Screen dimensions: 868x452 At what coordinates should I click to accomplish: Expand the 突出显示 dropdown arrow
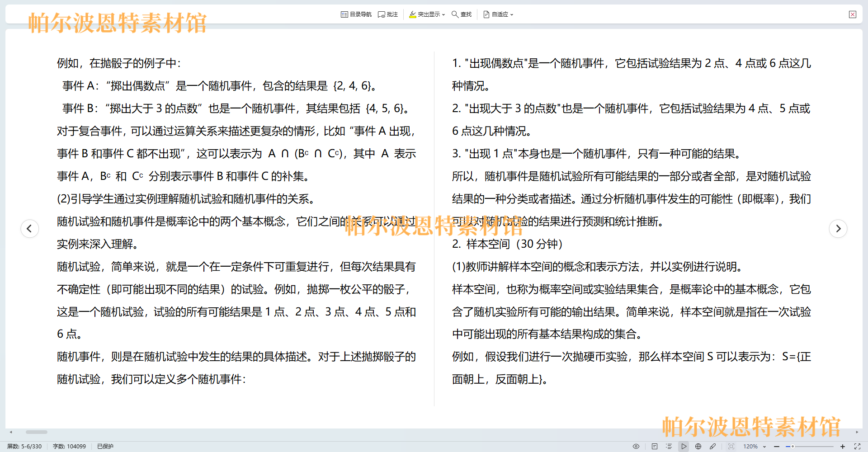pyautogui.click(x=443, y=15)
